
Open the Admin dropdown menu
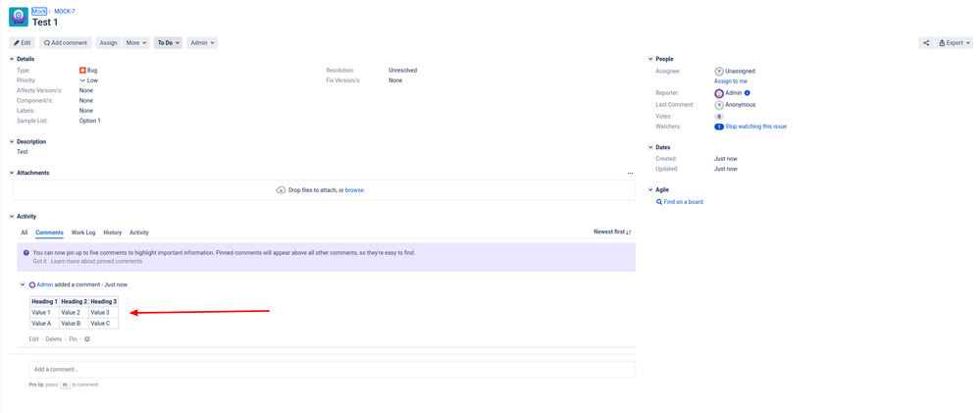[202, 43]
